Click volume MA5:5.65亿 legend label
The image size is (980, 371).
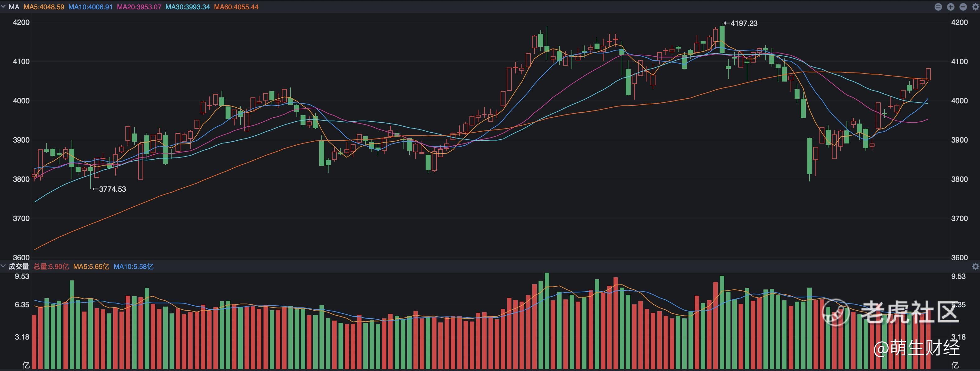pos(91,266)
